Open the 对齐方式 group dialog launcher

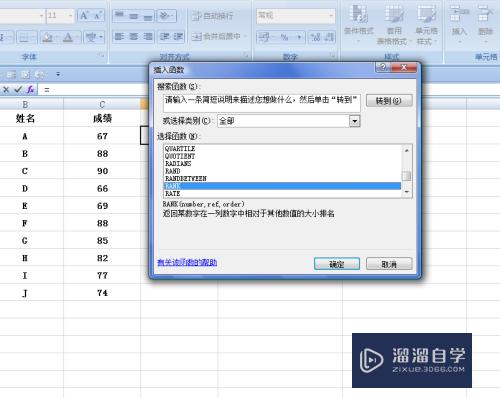click(246, 55)
